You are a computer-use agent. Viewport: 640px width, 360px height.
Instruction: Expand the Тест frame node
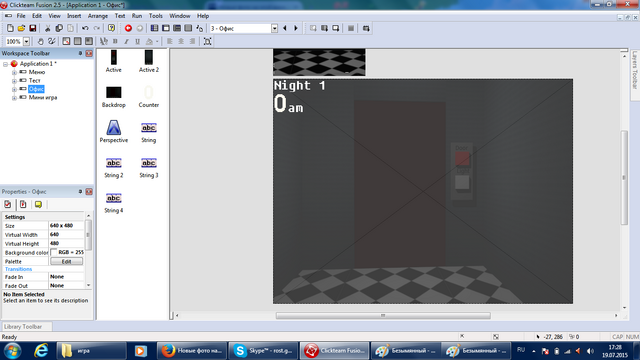(14, 81)
